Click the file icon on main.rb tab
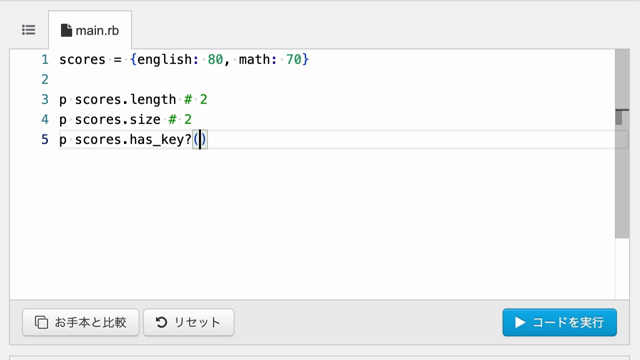Screen dimensions: 640x360 [x=66, y=30]
